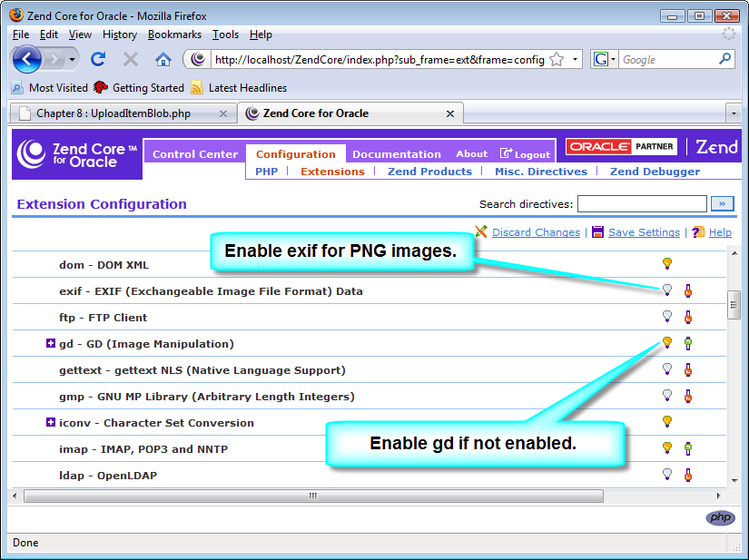Open the URL bar history dropdown
The image size is (749, 560).
click(x=575, y=60)
